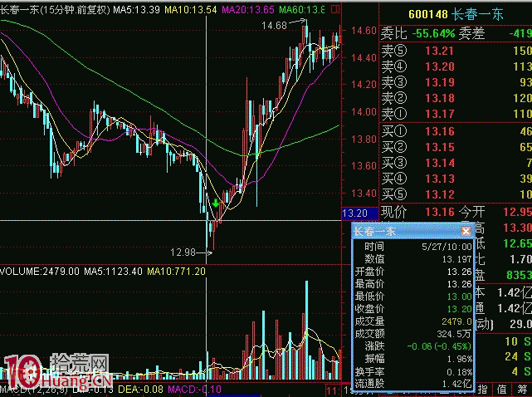Select sell-4 price 13.20

[x=439, y=66]
